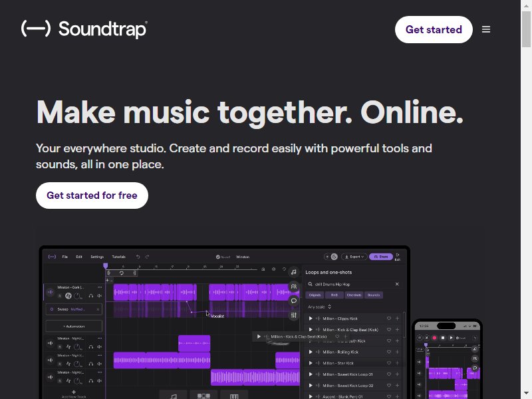Open the chat speech bubble icon

294,301
